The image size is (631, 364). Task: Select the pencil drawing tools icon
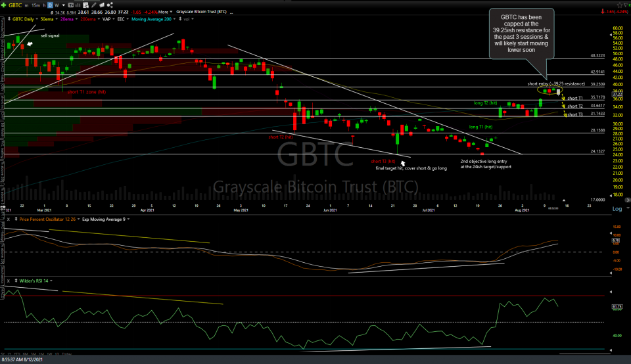[x=94, y=5]
